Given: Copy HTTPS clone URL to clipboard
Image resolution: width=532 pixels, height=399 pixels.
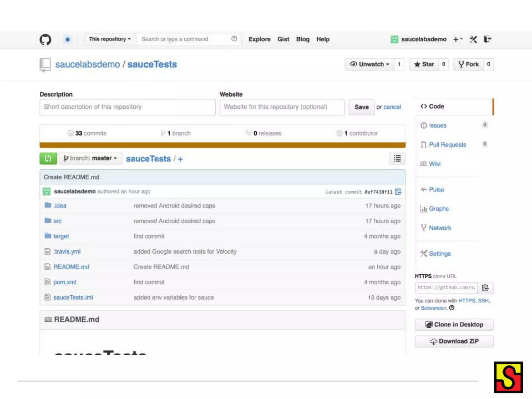Looking at the screenshot, I should click(x=485, y=288).
